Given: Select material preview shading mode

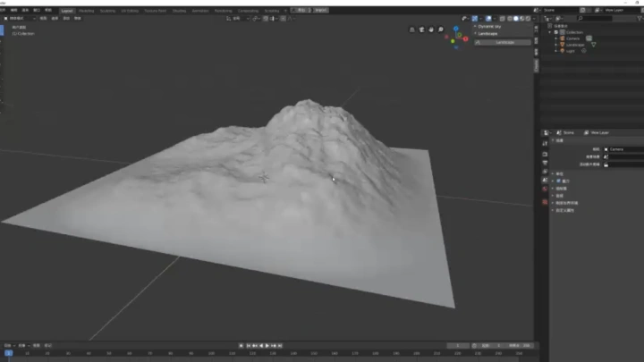Looking at the screenshot, I should [522, 19].
